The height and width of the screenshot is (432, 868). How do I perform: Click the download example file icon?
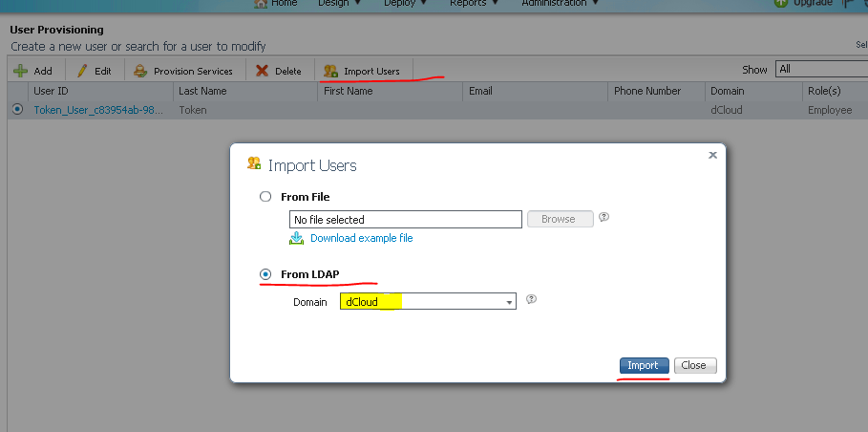point(297,238)
